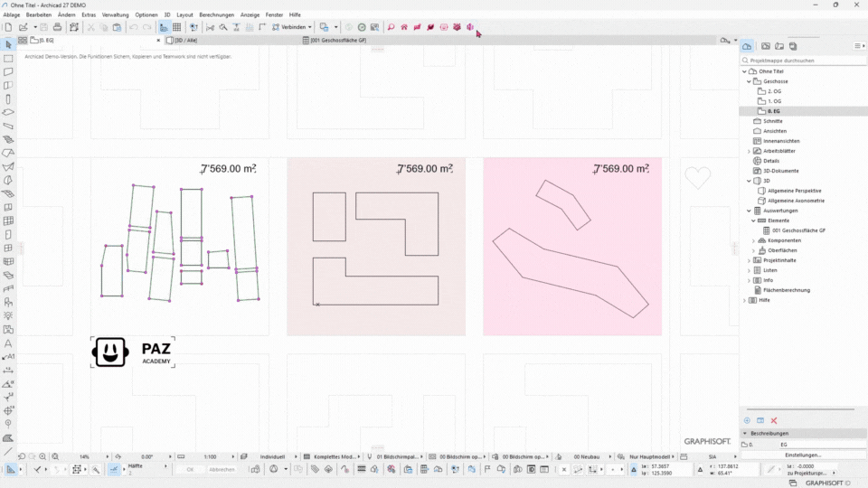The width and height of the screenshot is (868, 488).
Task: Click the Abbrechen button at bottom
Action: (222, 470)
